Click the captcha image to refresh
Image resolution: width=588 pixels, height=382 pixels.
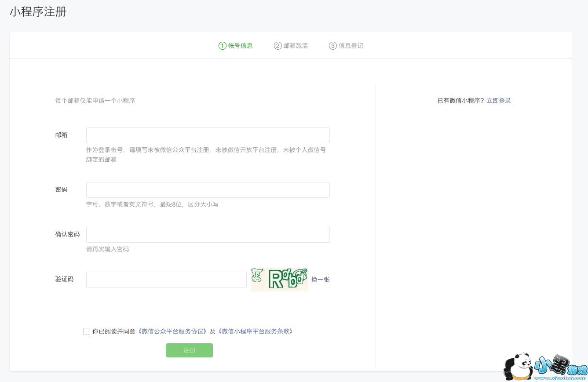(x=280, y=280)
